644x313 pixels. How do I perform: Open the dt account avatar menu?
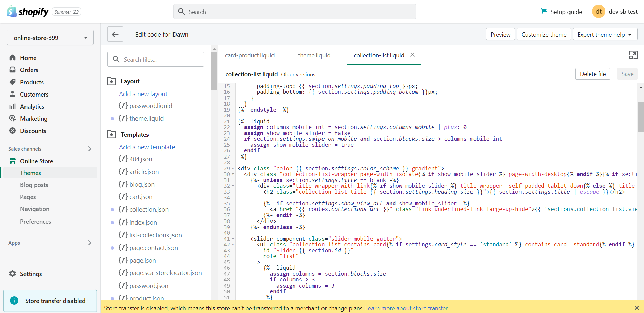pos(598,11)
